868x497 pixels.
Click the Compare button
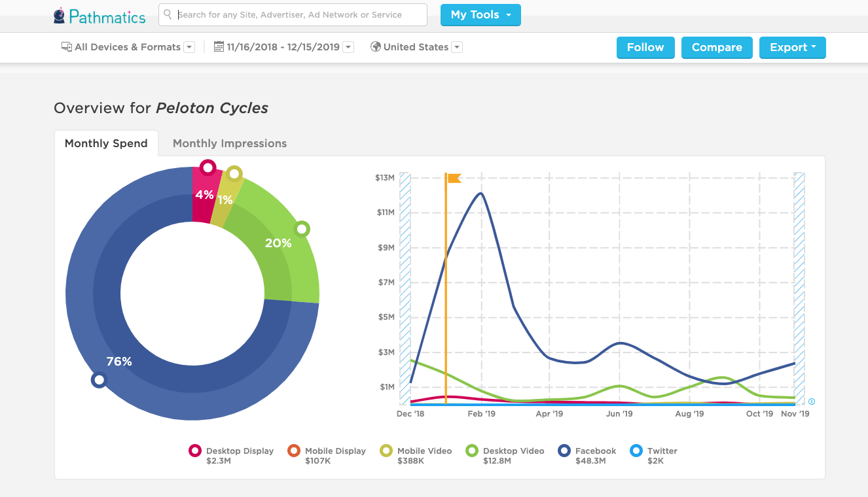[717, 47]
